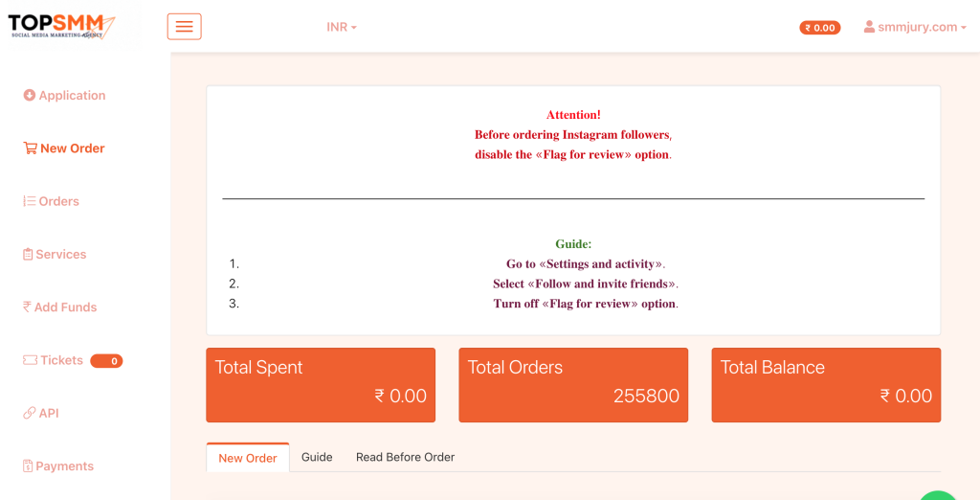
Task: Click 'disable the «Flag for review» option' text
Action: 573,154
